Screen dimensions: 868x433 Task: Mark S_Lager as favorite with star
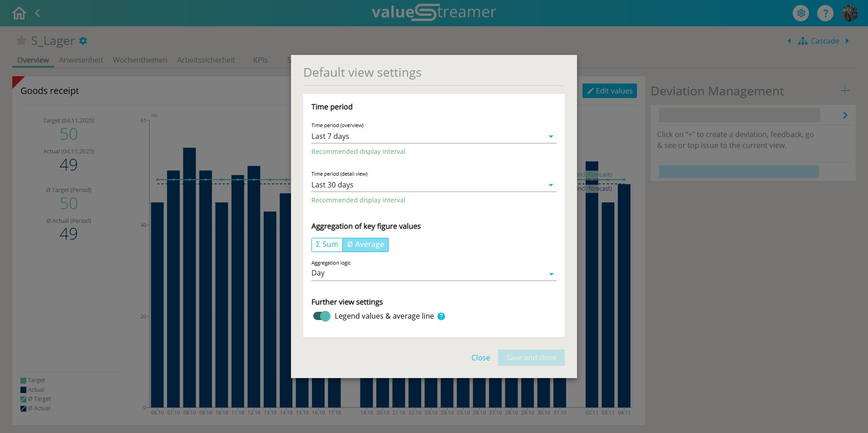pos(21,41)
